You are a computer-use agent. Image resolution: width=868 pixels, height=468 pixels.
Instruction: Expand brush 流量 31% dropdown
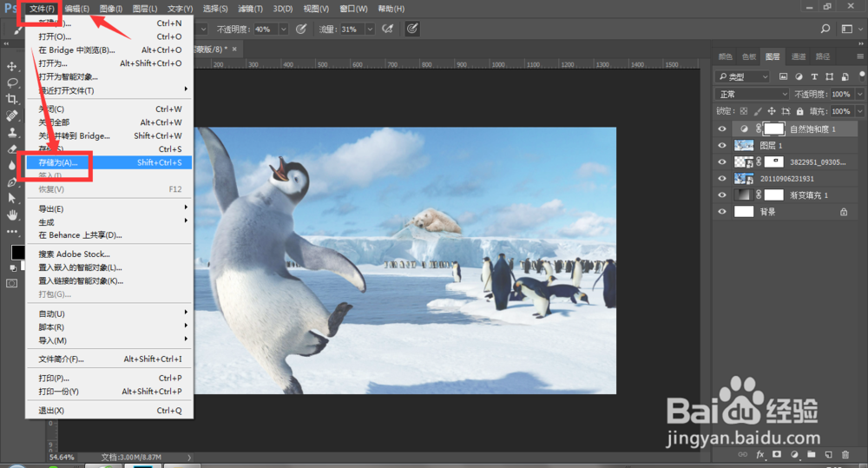click(x=370, y=30)
